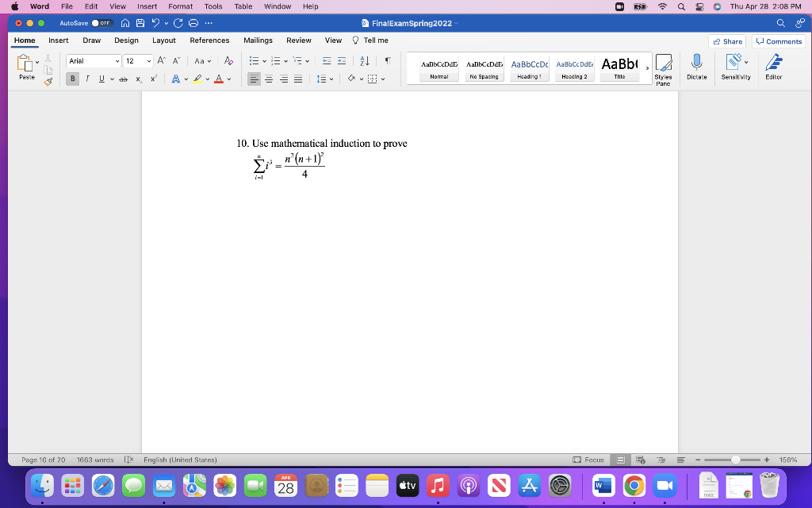
Task: Open the font size dropdown
Action: point(148,60)
